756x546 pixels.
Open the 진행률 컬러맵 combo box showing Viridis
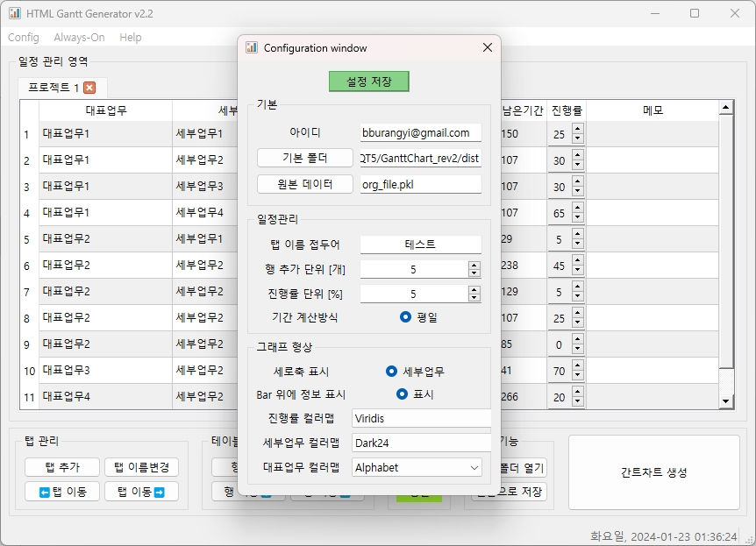421,419
